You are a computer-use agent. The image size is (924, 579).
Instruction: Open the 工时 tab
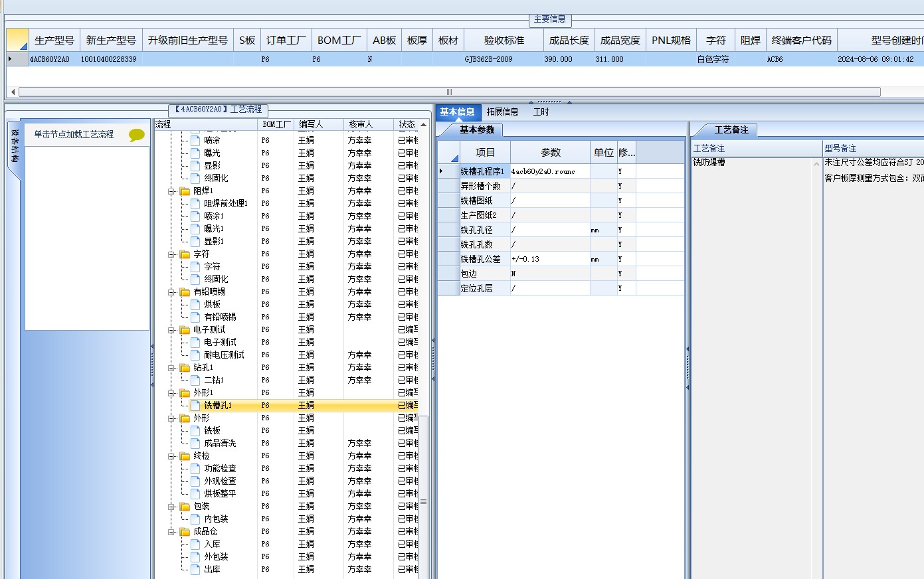[x=541, y=112]
